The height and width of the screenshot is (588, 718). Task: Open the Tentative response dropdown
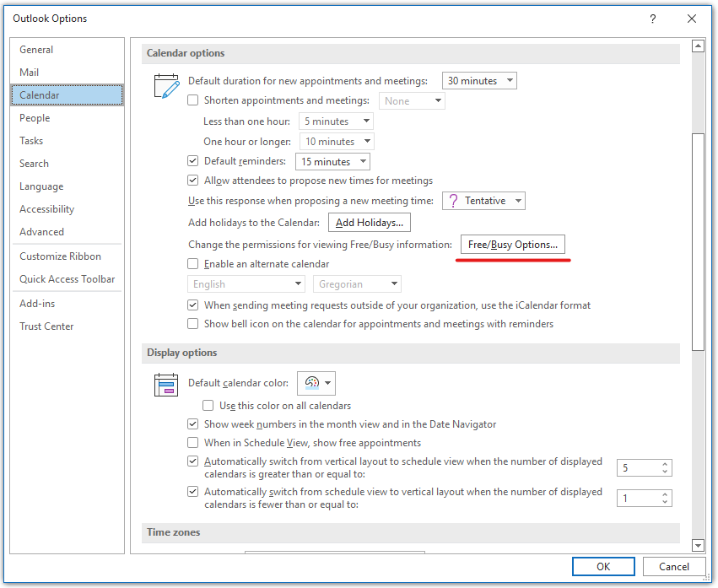click(x=483, y=201)
